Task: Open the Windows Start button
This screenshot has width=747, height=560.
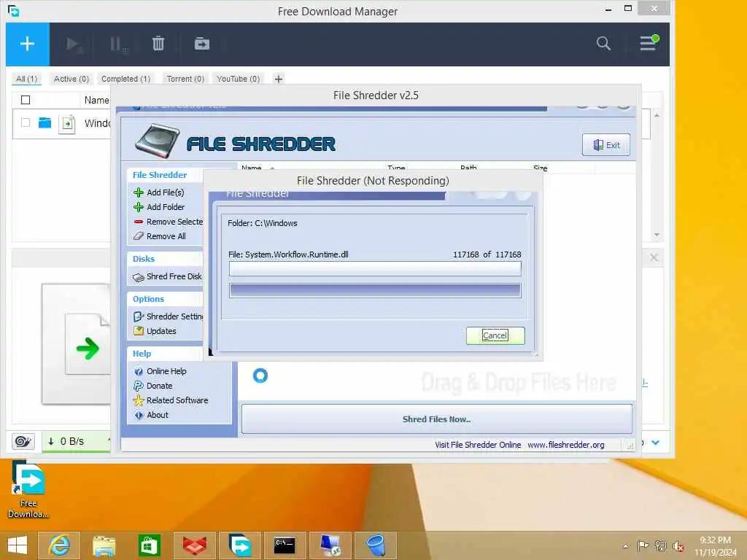Action: click(18, 545)
